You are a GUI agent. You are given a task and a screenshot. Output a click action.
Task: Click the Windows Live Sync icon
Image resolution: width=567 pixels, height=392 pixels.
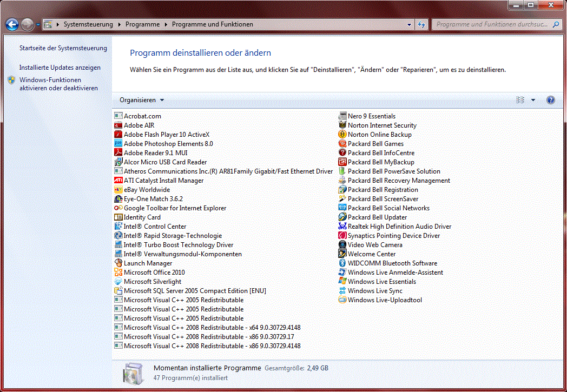342,291
